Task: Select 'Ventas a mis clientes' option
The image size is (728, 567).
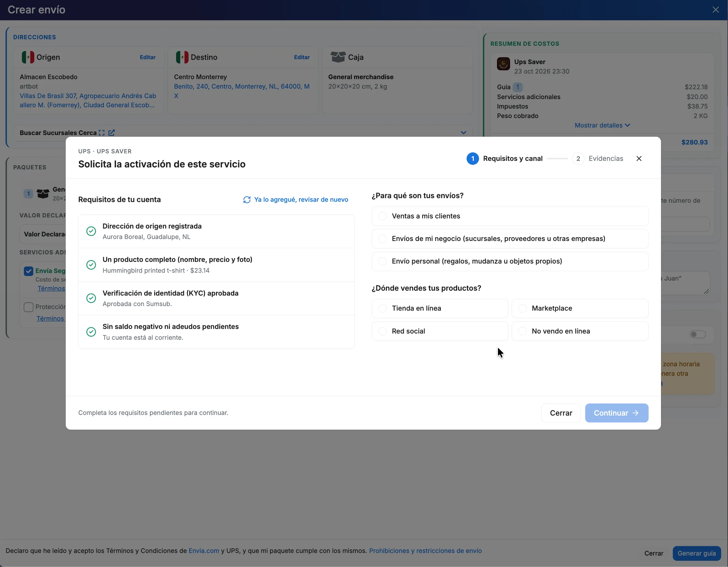Action: coord(510,216)
